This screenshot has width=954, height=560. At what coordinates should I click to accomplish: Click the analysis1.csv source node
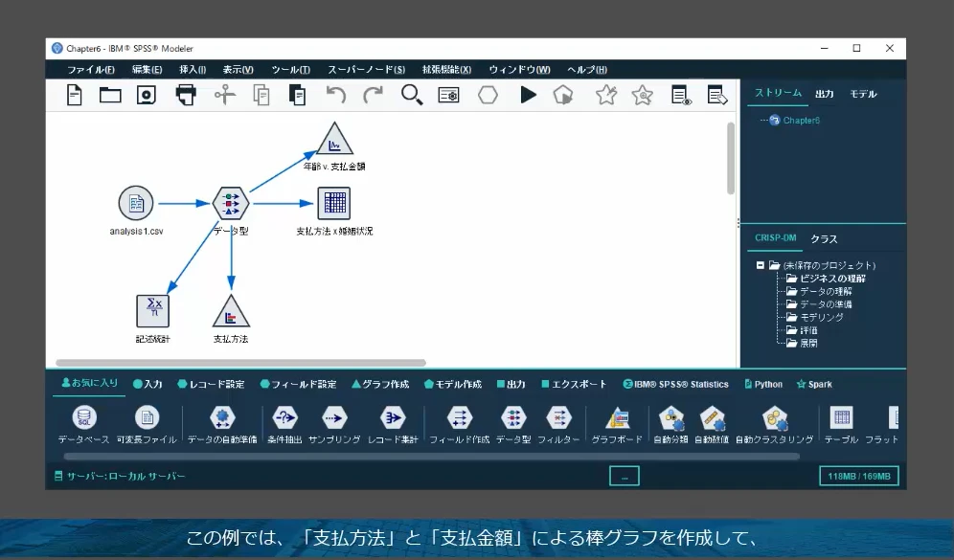click(134, 202)
